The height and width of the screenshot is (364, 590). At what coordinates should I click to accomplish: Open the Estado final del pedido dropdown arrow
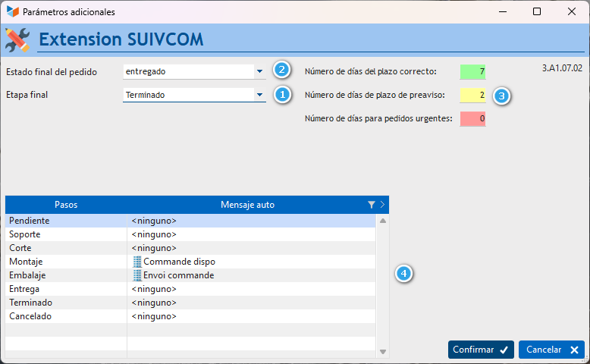pos(259,71)
